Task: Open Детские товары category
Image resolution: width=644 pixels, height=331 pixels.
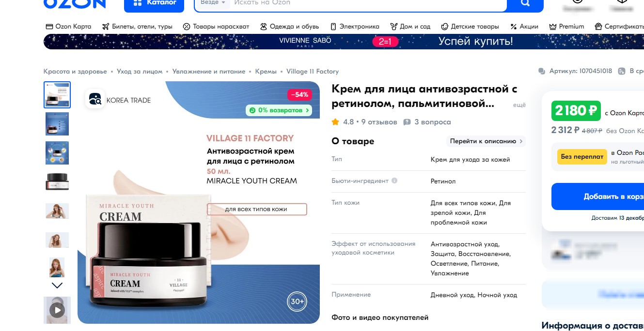Action: [470, 27]
